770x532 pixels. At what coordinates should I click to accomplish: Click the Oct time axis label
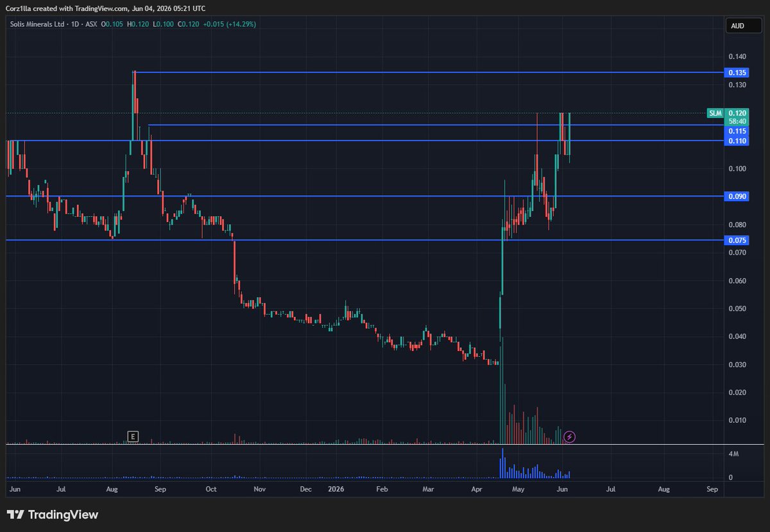(x=210, y=489)
